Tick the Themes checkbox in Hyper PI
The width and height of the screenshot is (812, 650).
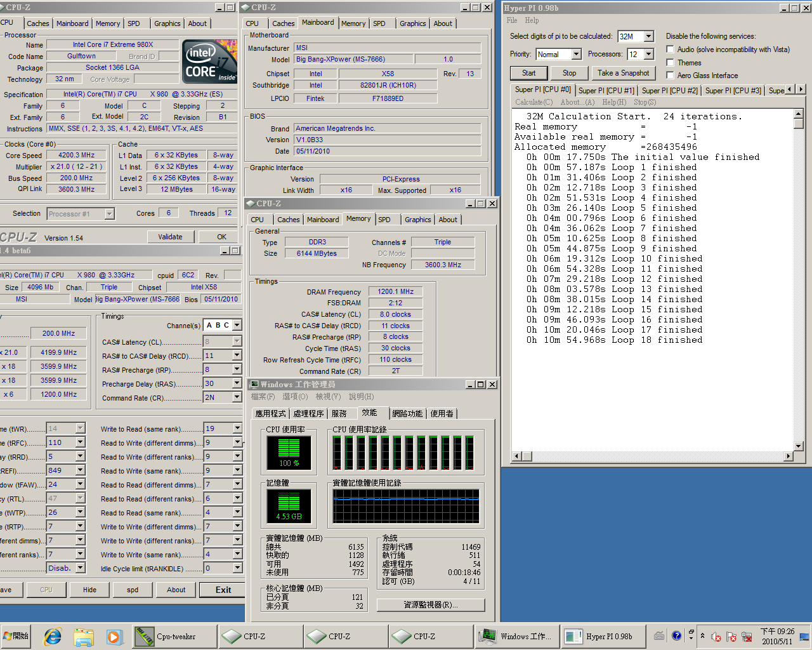670,62
